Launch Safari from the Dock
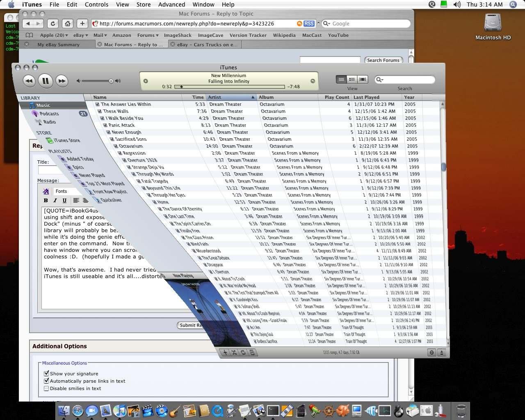Viewport: 525px width, 420px height. click(x=78, y=410)
